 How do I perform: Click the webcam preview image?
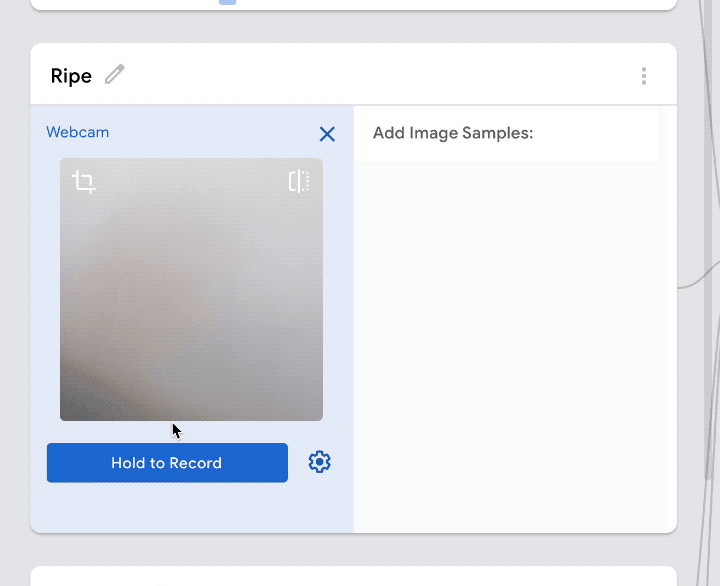[191, 289]
